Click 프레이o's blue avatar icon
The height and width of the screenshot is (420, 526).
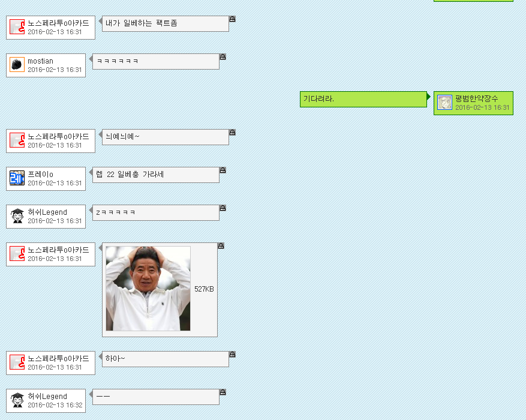point(17,178)
